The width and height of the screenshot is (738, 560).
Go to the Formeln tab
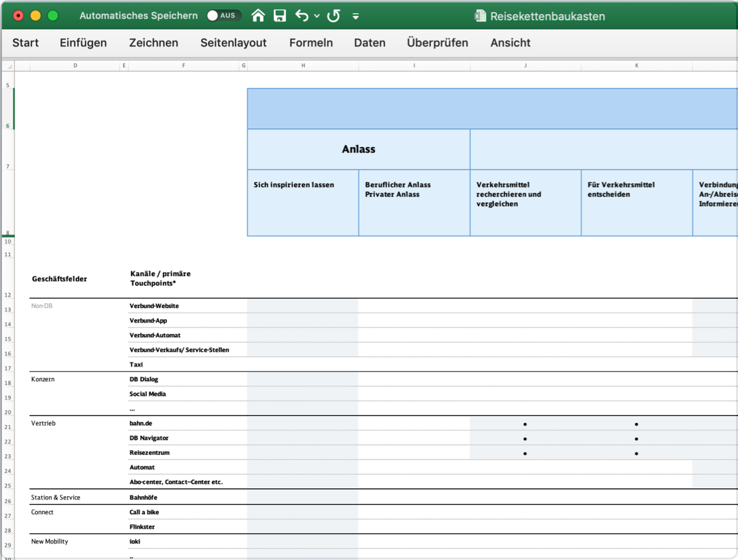tap(310, 43)
